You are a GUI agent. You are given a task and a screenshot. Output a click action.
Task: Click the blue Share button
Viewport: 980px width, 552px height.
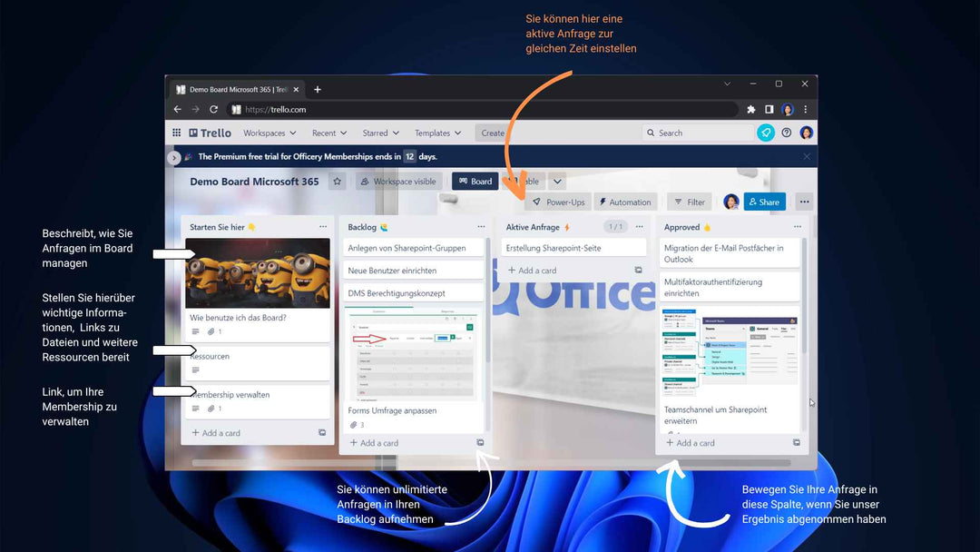coord(764,202)
